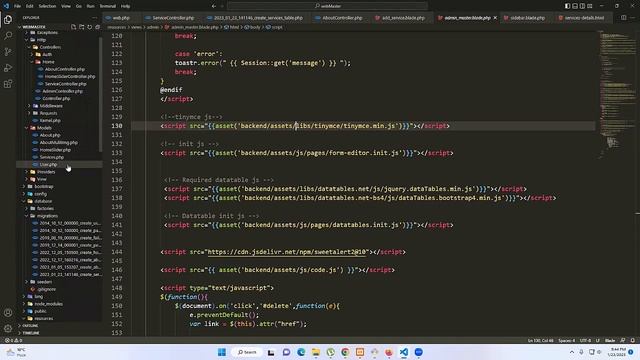Toggle the Secondary Side Bar layout icon
Viewport: 640px width, 360px height.
[582, 6]
